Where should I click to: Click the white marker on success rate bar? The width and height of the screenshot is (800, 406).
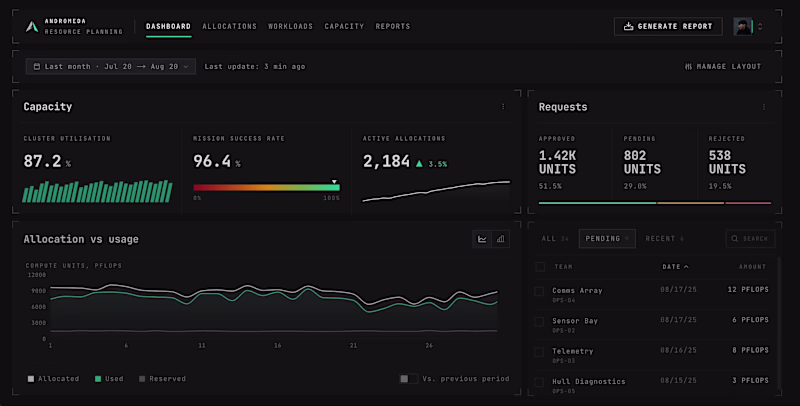tap(334, 182)
